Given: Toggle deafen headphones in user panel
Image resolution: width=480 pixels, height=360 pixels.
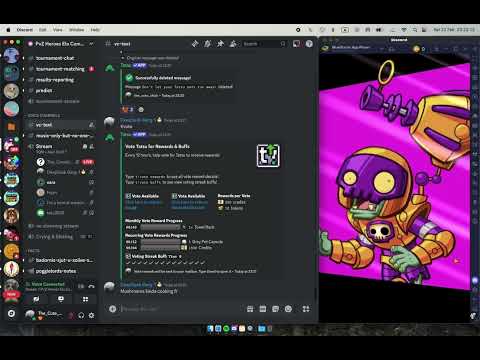Looking at the screenshot, I should pyautogui.click(x=81, y=315).
